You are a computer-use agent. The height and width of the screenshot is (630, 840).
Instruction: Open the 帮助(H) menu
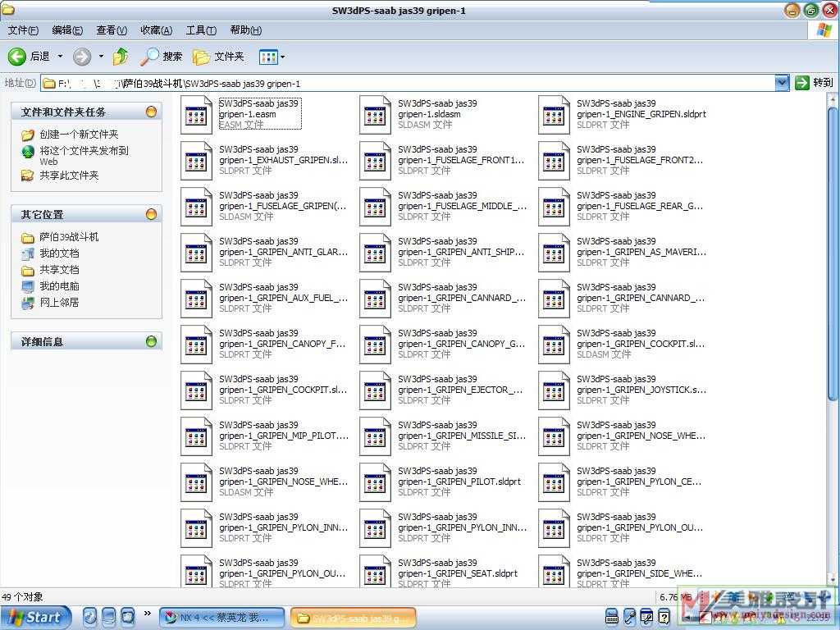[245, 30]
